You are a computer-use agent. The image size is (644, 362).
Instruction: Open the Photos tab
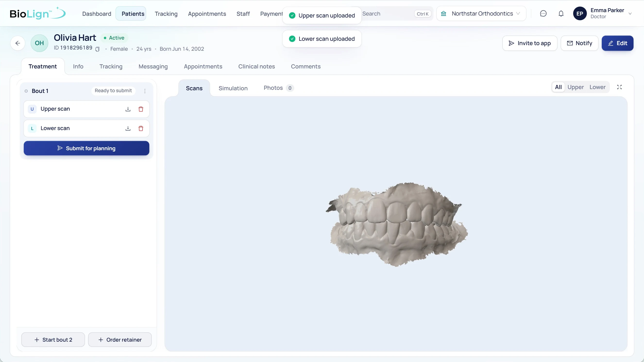(279, 88)
